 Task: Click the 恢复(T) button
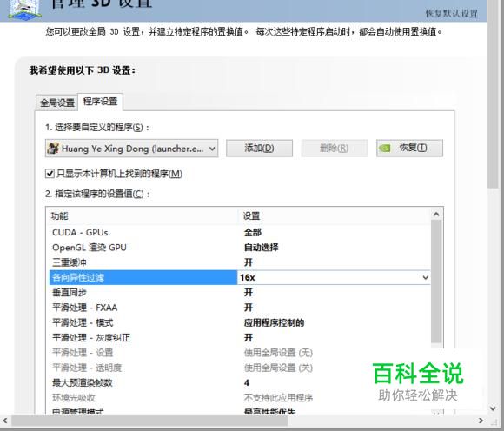point(409,149)
